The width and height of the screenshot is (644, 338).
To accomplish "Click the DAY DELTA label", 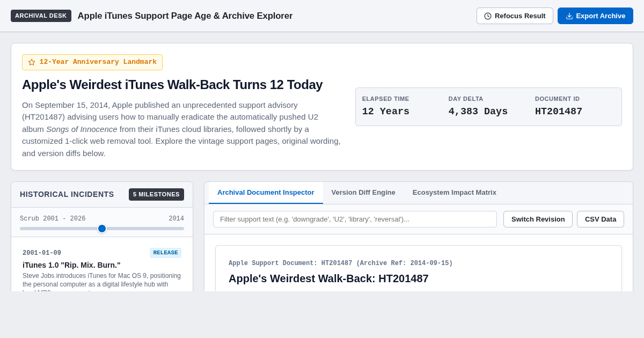I will [x=466, y=99].
